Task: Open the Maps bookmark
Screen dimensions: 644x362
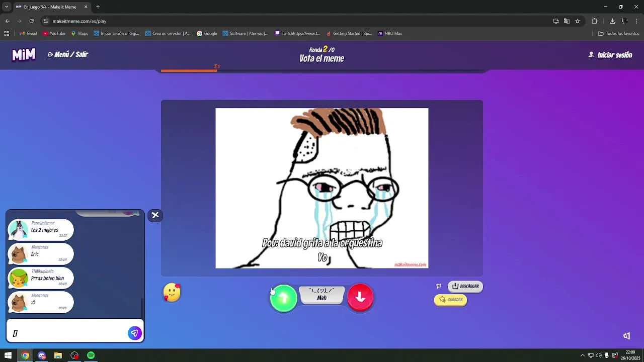Action: point(79,34)
